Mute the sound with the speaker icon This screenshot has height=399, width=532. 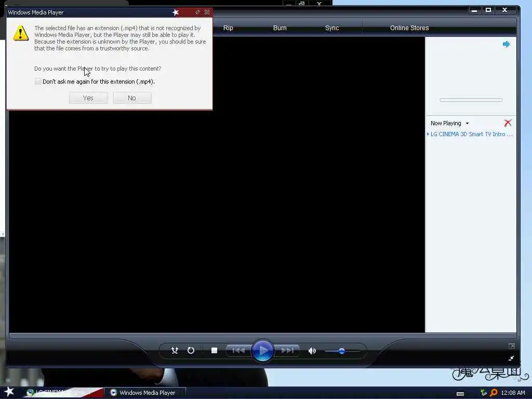(x=312, y=351)
